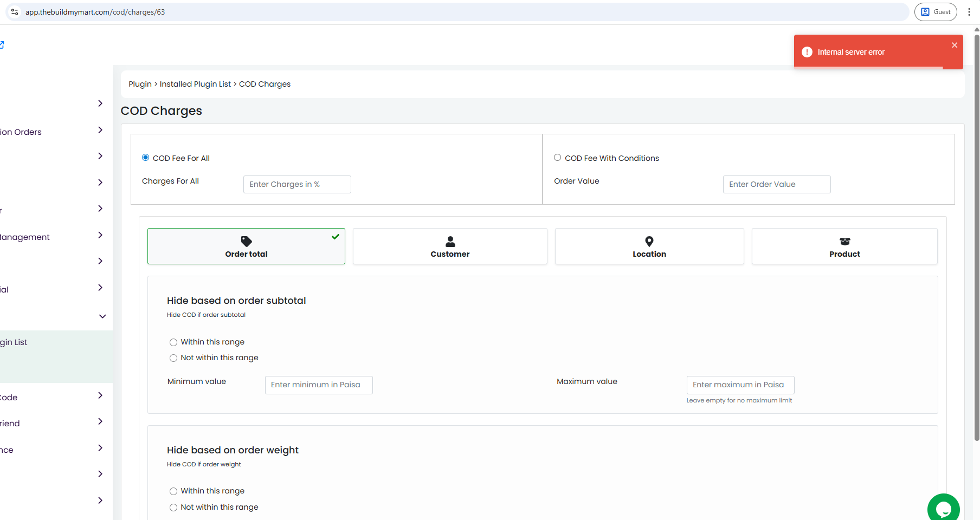Click the Enter Order Value field
980x520 pixels.
pos(777,184)
